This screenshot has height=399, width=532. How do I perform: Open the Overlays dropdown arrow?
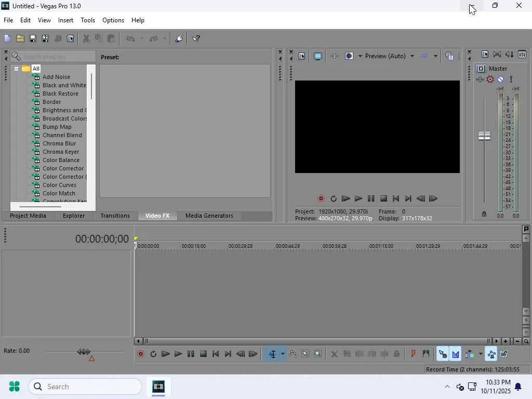(435, 56)
